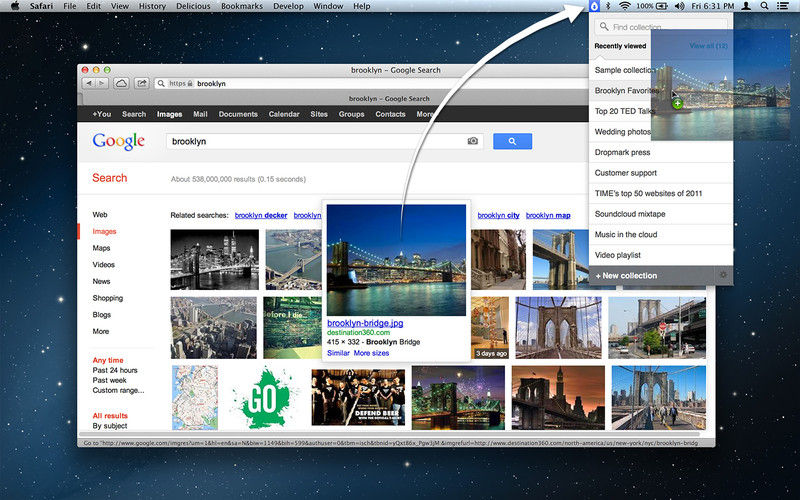Open the File menu
The image size is (800, 500).
pyautogui.click(x=69, y=6)
